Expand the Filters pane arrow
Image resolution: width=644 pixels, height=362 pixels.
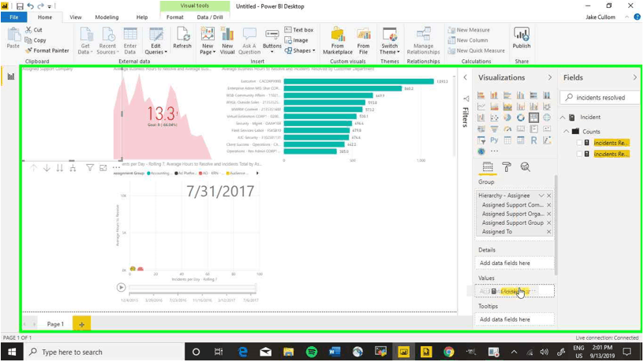coord(466,77)
